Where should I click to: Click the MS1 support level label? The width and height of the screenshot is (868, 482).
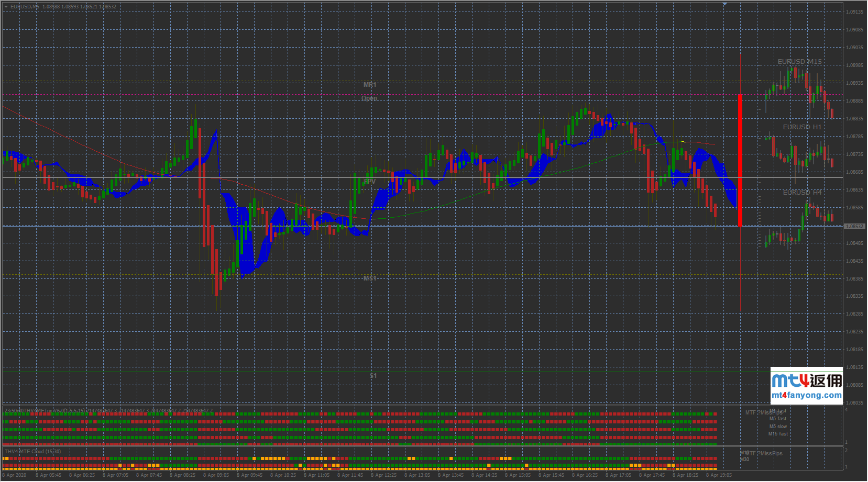tap(370, 278)
